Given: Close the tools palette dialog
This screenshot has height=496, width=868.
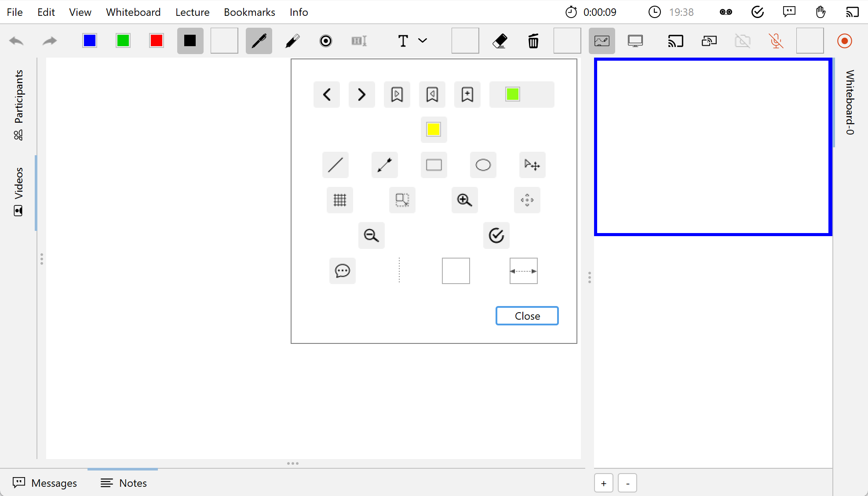Looking at the screenshot, I should [x=527, y=316].
